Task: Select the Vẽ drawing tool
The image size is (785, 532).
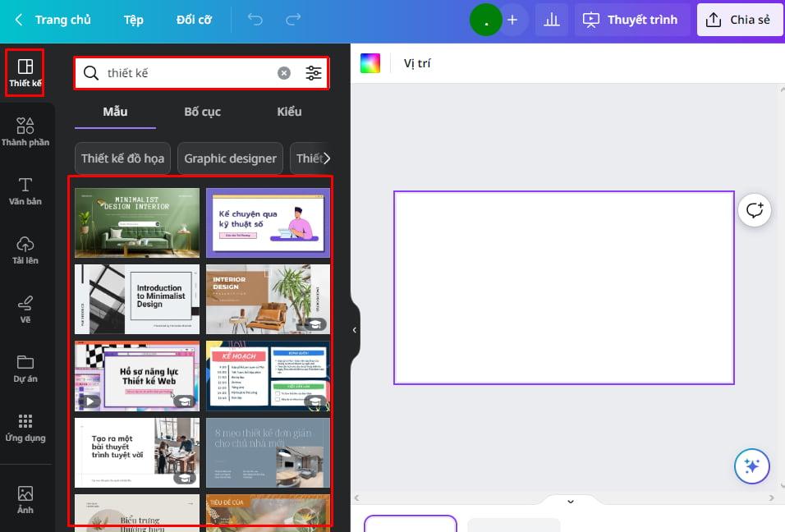Action: [x=25, y=310]
